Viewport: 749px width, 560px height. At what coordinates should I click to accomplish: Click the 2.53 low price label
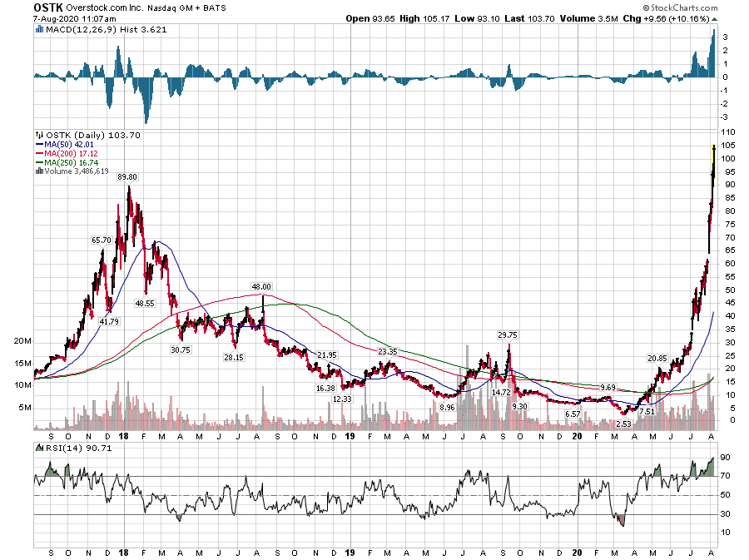623,424
